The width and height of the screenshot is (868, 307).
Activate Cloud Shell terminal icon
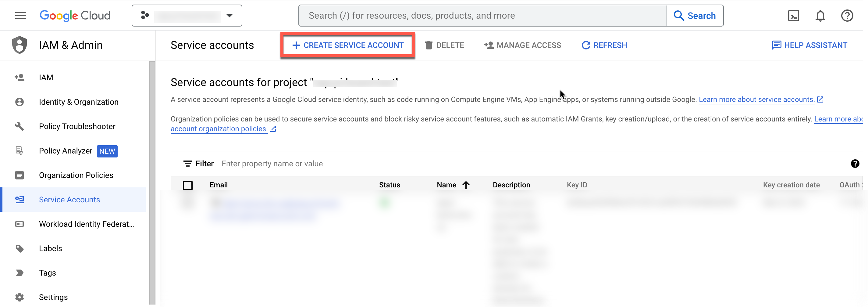[x=794, y=16]
